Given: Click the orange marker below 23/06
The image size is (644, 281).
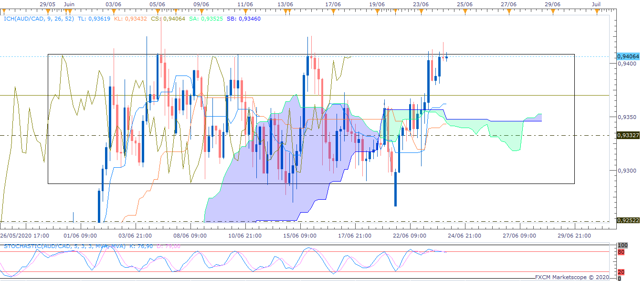Looking at the screenshot, I should point(421,10).
